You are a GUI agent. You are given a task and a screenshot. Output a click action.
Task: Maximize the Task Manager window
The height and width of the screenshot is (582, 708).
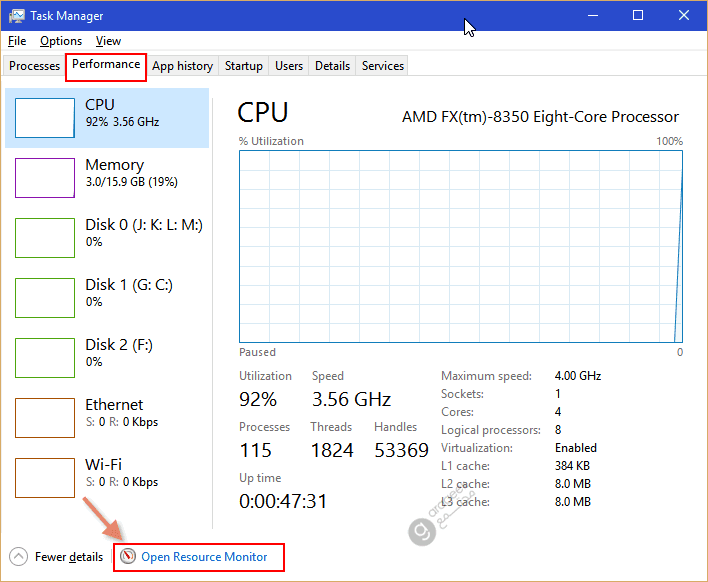[638, 16]
